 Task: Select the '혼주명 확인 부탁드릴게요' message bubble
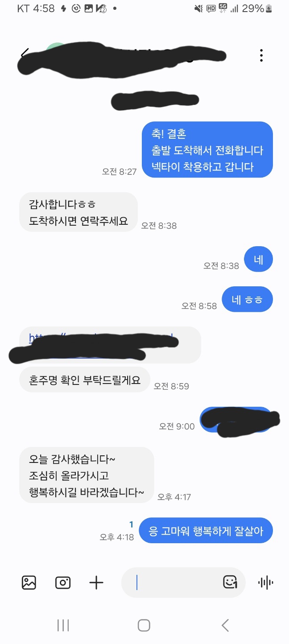pos(85,380)
